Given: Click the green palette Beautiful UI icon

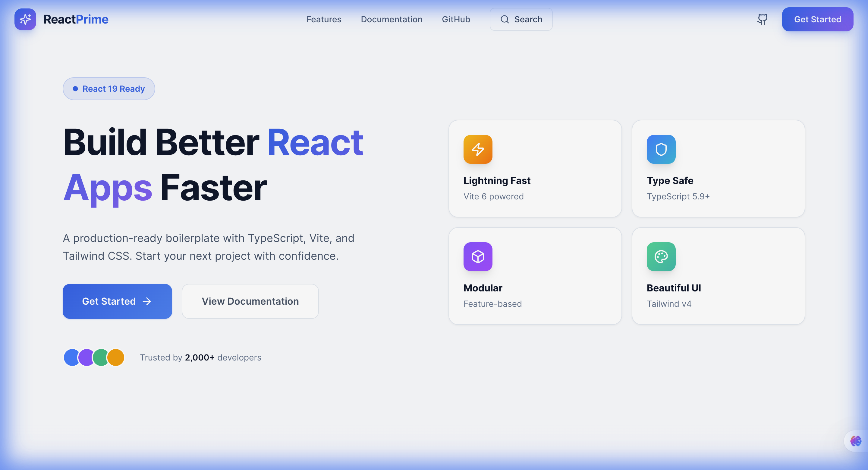Looking at the screenshot, I should 661,257.
